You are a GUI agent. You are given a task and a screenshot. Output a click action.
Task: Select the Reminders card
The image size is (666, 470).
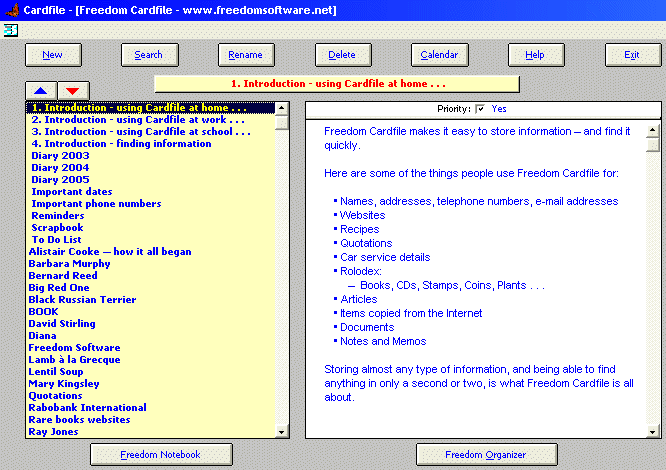(x=150, y=216)
